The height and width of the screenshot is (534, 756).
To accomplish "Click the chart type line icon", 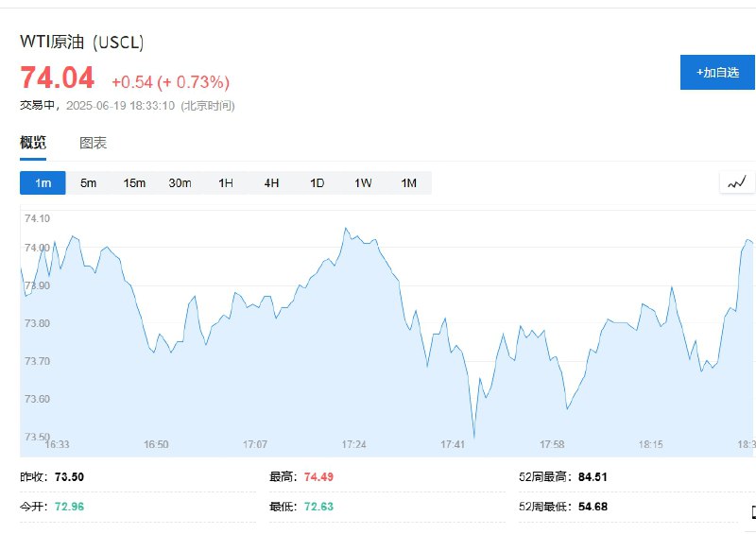I will coord(737,182).
